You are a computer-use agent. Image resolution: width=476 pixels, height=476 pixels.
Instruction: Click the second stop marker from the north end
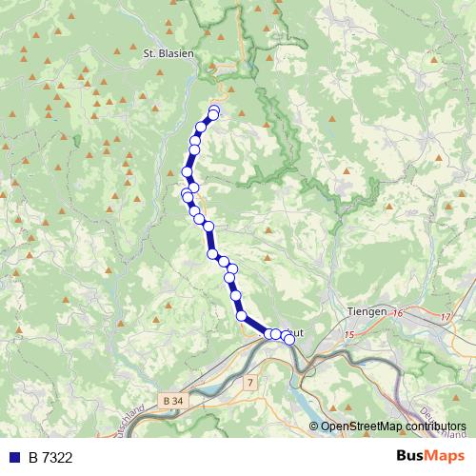point(213,115)
